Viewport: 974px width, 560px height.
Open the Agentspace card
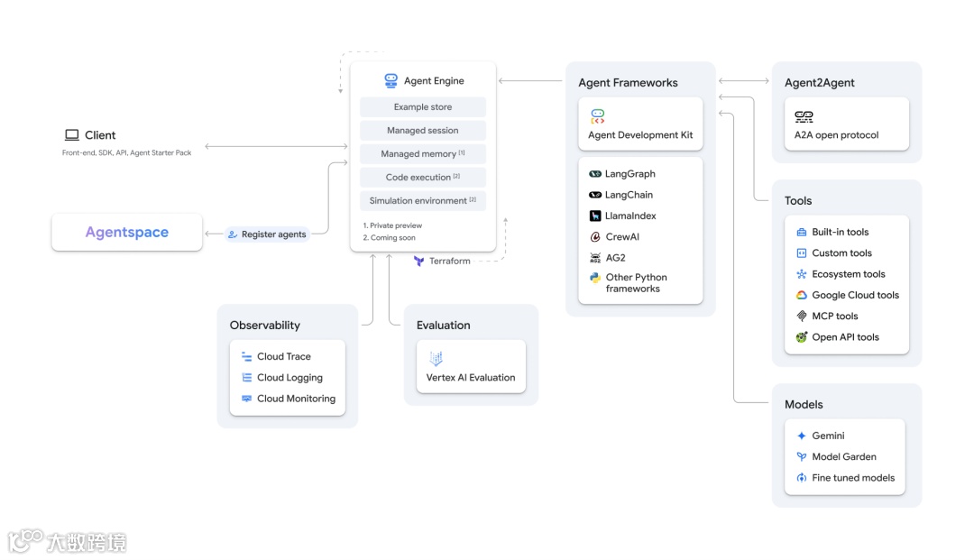pyautogui.click(x=127, y=232)
